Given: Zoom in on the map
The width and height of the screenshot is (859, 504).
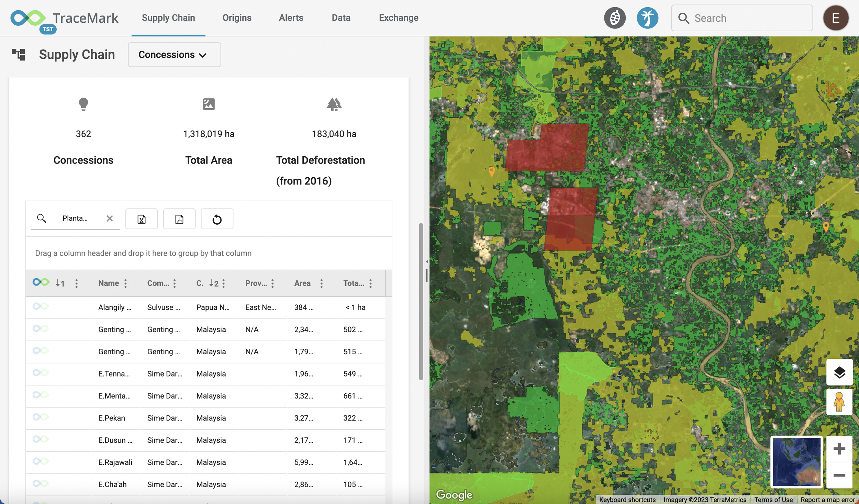Looking at the screenshot, I should tap(839, 449).
